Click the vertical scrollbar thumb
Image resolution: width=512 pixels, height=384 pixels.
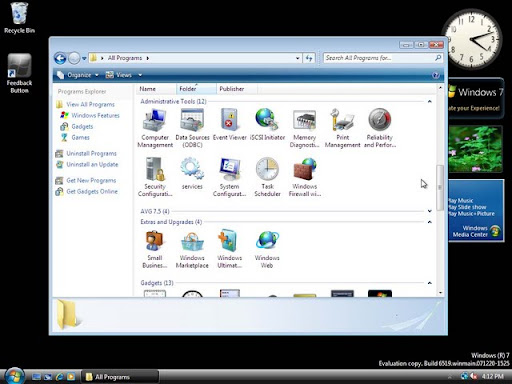coord(440,188)
